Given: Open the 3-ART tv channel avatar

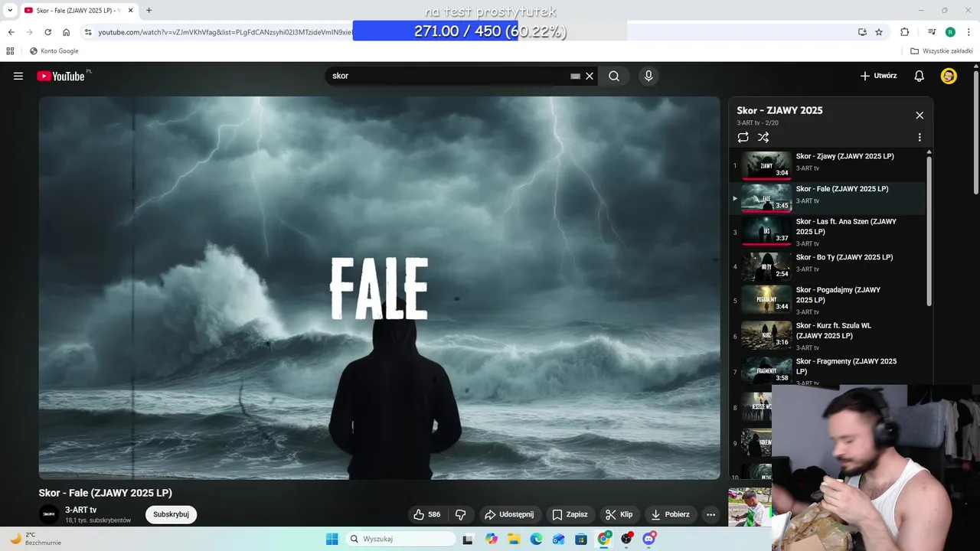Looking at the screenshot, I should (49, 514).
